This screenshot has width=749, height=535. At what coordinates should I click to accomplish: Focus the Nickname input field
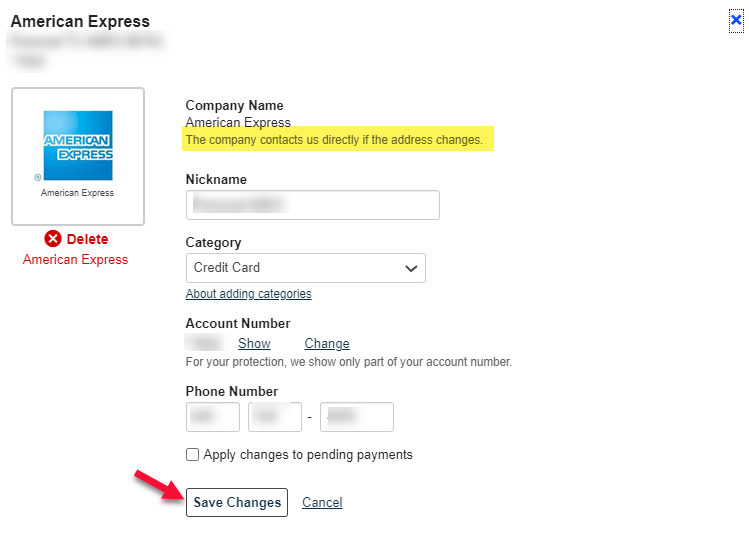click(x=312, y=205)
